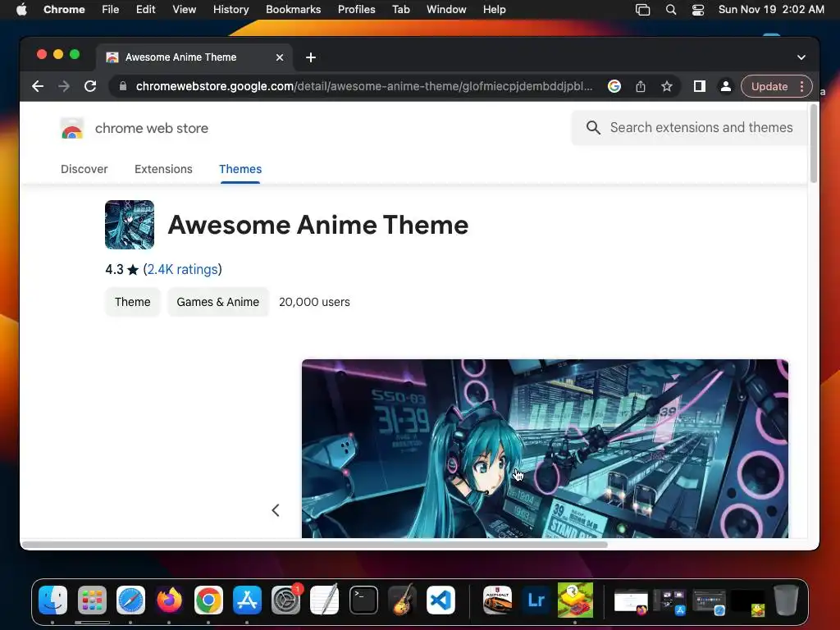Bookmark this page with the star icon
This screenshot has height=630, width=840.
click(666, 86)
